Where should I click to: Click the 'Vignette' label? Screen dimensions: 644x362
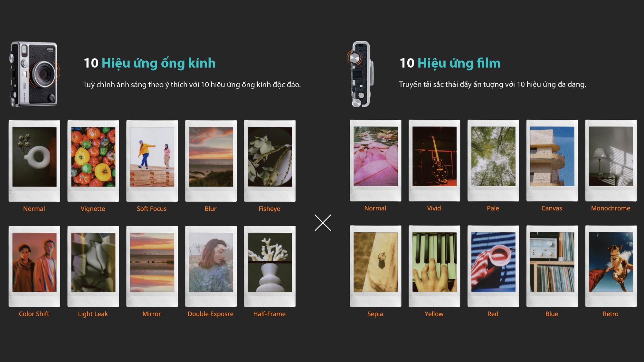[93, 209]
